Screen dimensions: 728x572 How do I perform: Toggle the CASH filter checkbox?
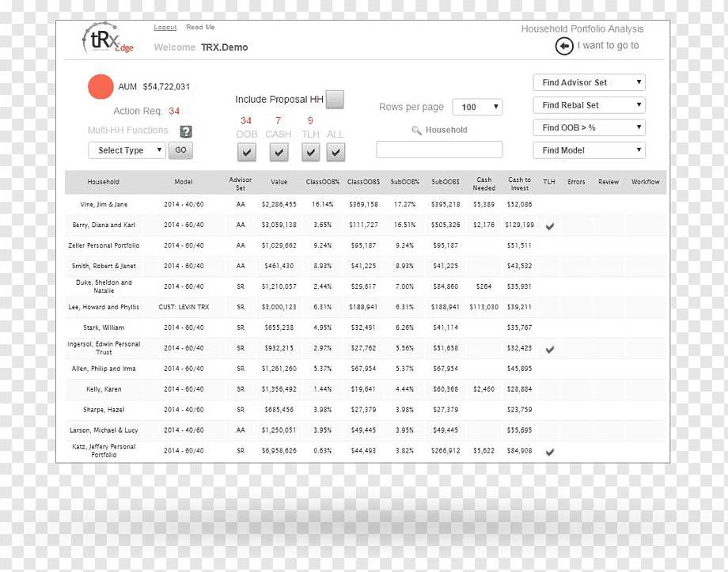point(279,152)
